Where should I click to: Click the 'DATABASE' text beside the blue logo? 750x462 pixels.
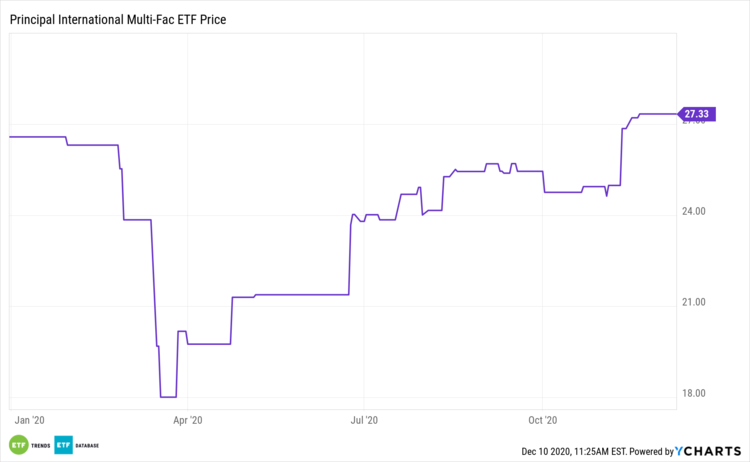(x=90, y=445)
